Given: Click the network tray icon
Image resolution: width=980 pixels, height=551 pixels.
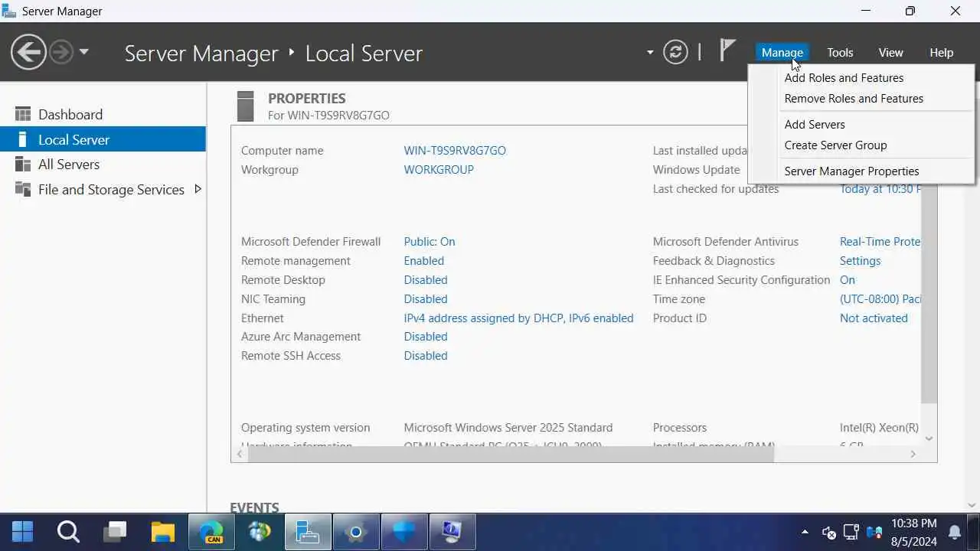Looking at the screenshot, I should tap(851, 532).
